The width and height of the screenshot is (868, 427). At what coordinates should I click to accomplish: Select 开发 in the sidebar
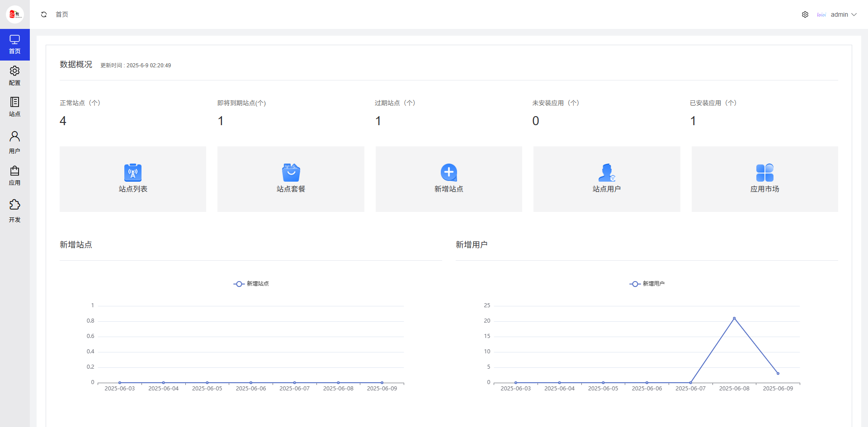click(14, 211)
